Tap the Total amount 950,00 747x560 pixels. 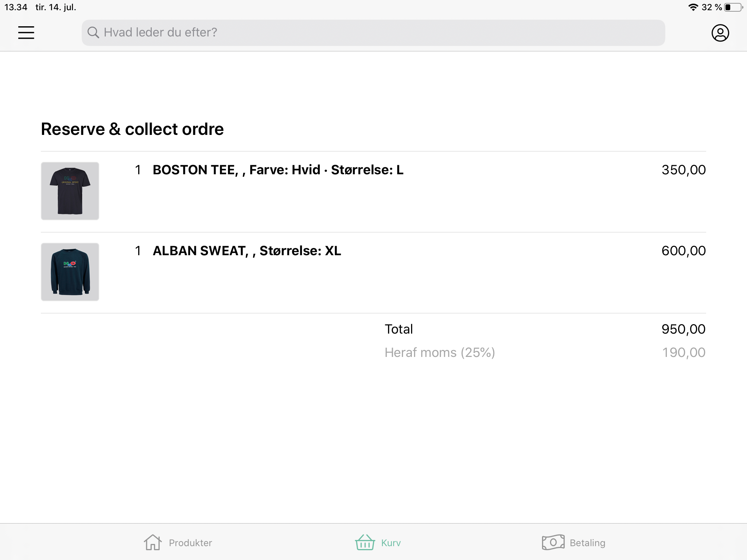[684, 329]
